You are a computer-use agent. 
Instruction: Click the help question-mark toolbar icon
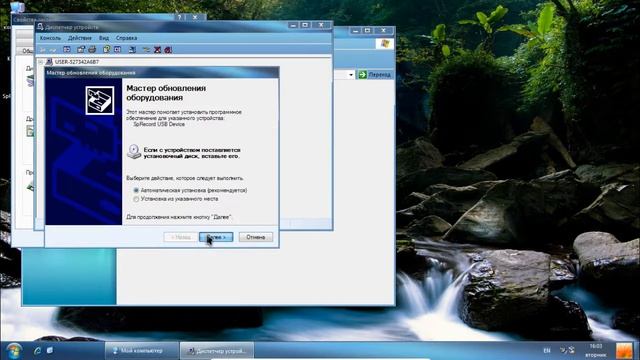tap(107, 50)
